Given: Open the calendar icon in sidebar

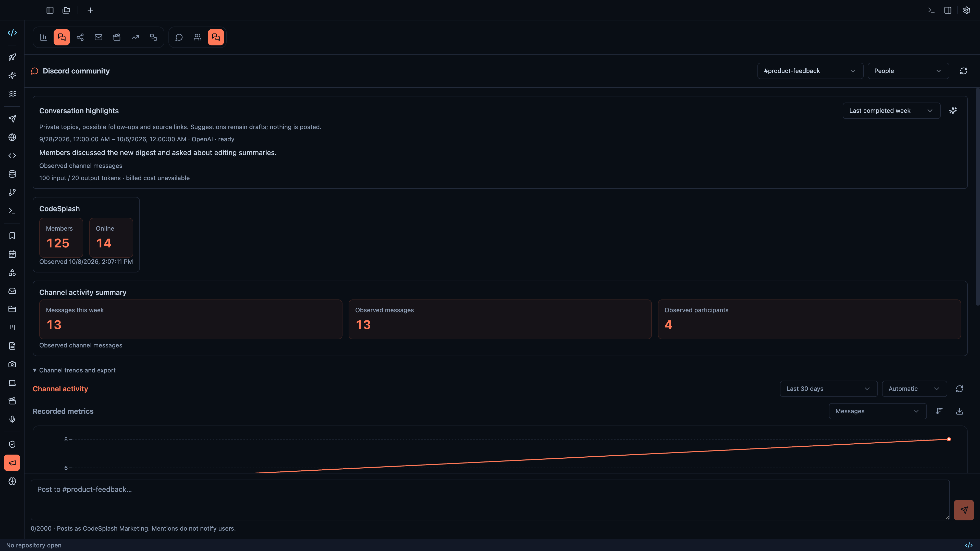Looking at the screenshot, I should (12, 254).
